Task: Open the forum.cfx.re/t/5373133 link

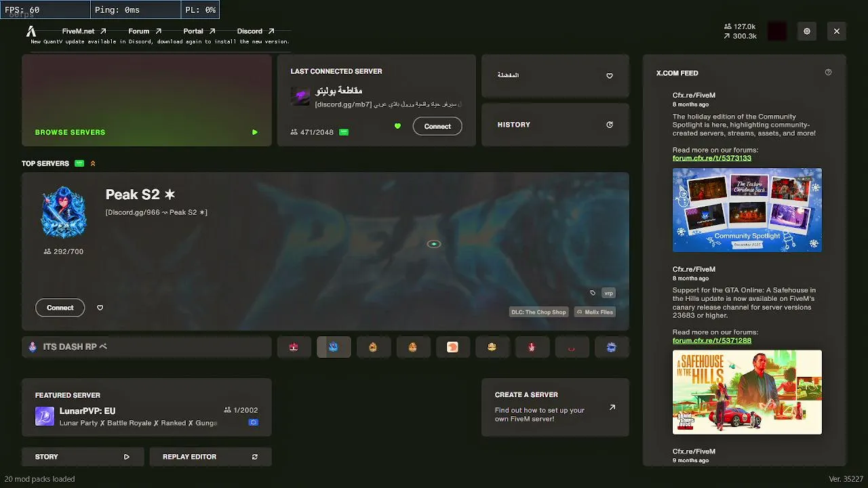Action: [712, 158]
